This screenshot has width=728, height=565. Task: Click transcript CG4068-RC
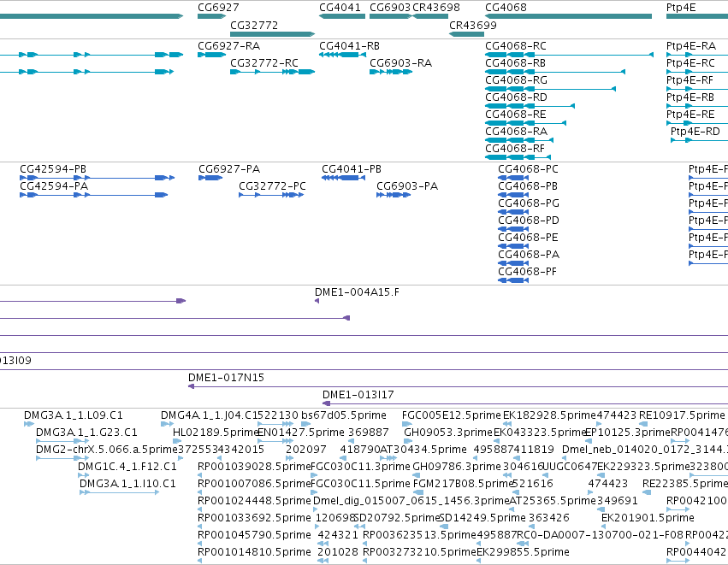(516, 46)
